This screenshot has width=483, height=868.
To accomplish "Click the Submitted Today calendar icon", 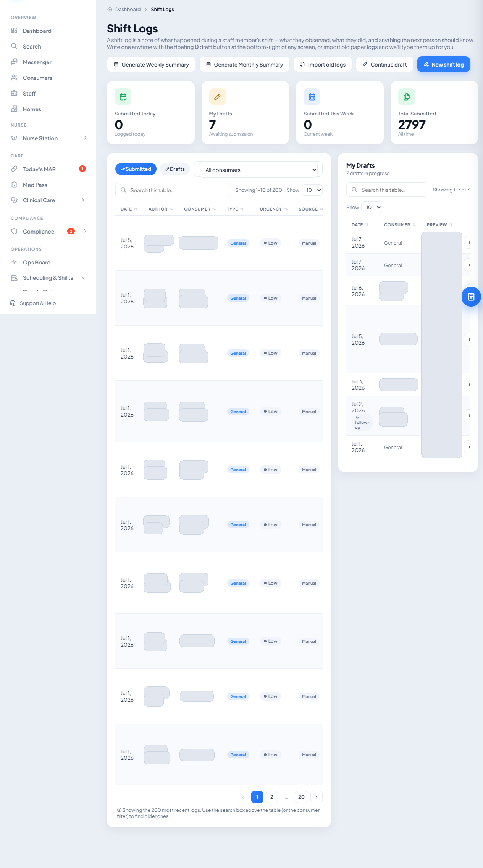I will [x=123, y=97].
